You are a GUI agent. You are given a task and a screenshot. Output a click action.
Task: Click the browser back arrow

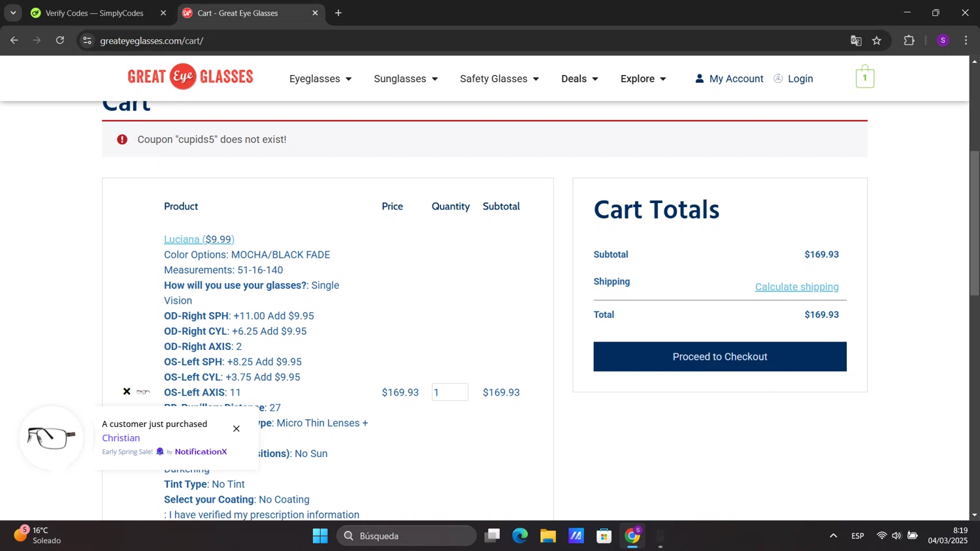[14, 40]
